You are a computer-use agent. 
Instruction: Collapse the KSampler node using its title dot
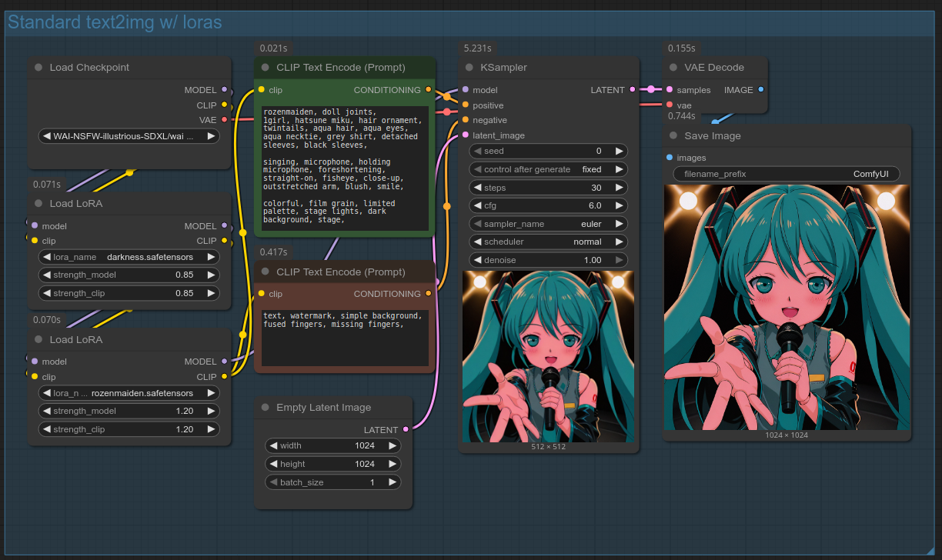(469, 68)
